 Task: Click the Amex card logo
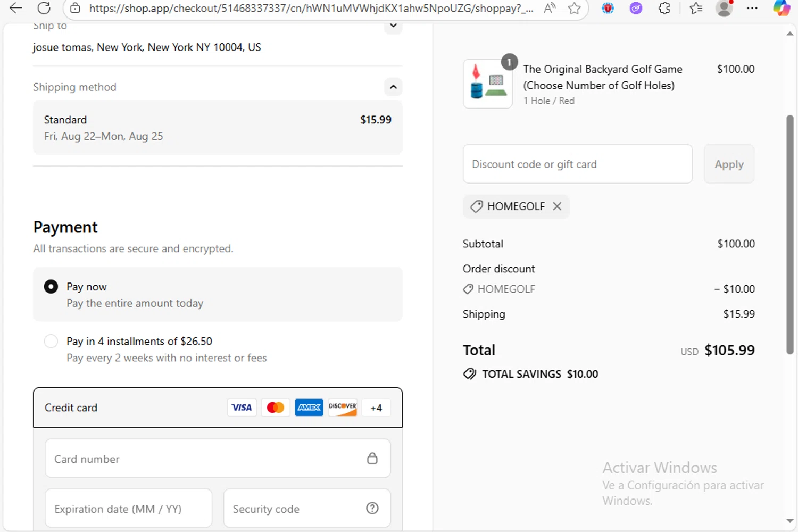point(309,408)
